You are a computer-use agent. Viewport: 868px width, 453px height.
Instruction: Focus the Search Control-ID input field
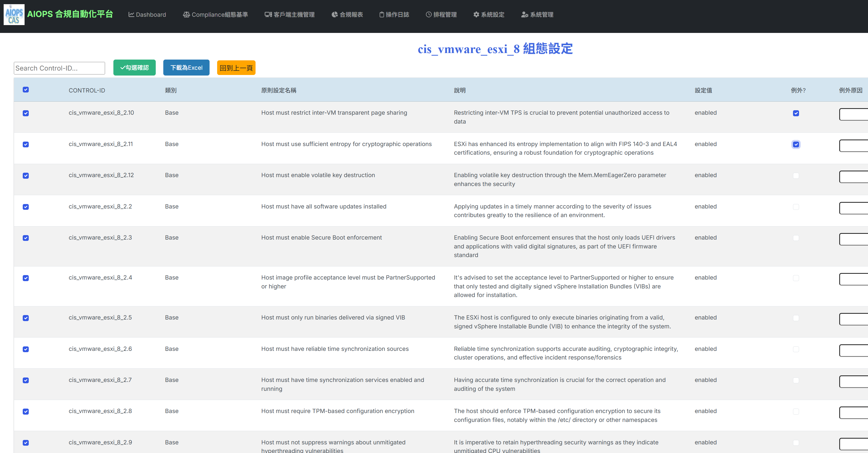[59, 68]
